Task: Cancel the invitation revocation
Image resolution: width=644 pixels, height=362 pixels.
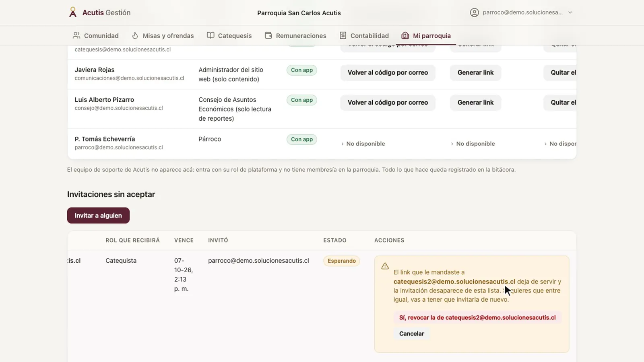Action: click(x=412, y=334)
